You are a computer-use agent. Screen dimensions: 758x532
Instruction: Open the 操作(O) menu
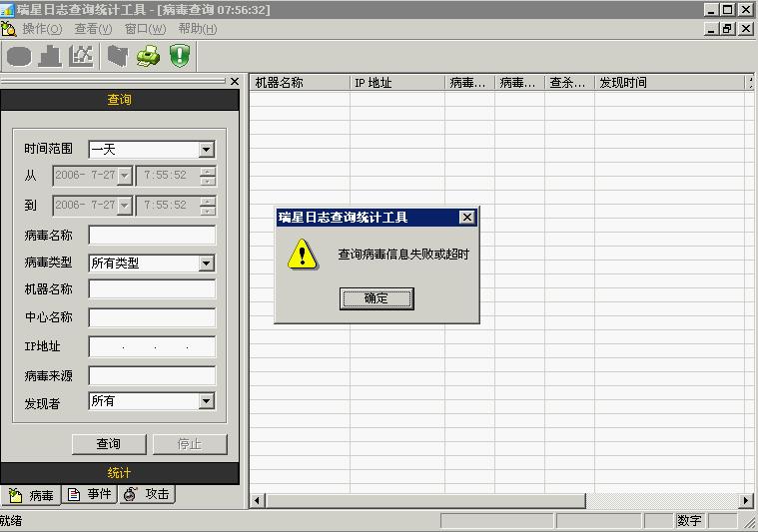pyautogui.click(x=42, y=29)
